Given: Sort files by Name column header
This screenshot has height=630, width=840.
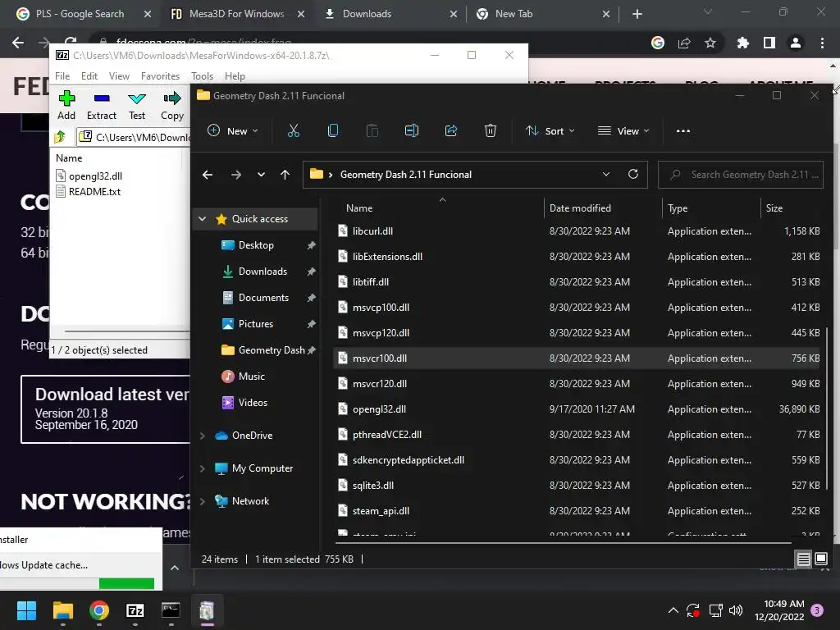Looking at the screenshot, I should pos(359,208).
